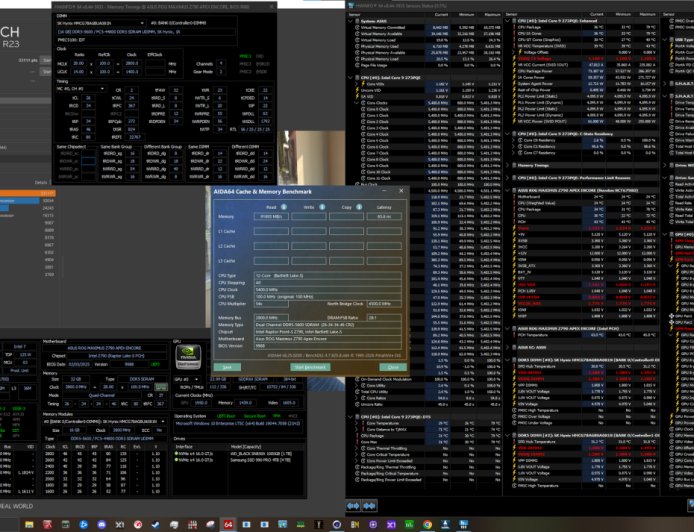Click the purple X1 taskbar icon
This screenshot has height=532, width=694.
pos(391,525)
